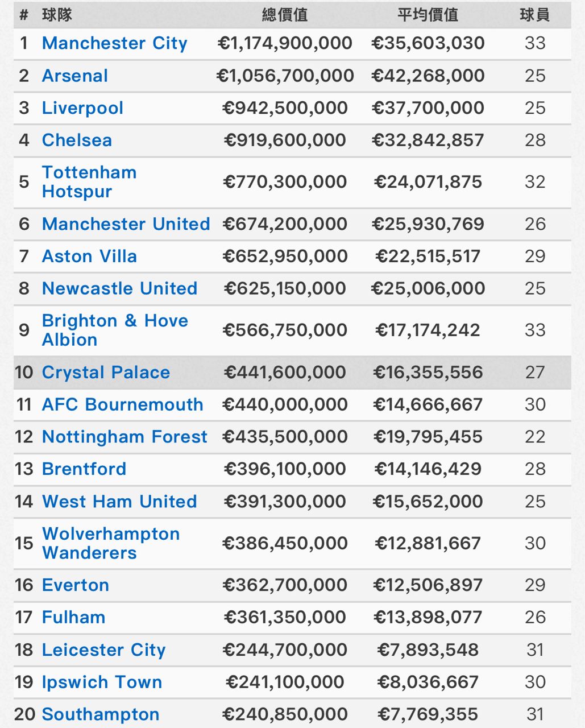The width and height of the screenshot is (585, 728).
Task: Open the Leicester City link
Action: pos(103,650)
